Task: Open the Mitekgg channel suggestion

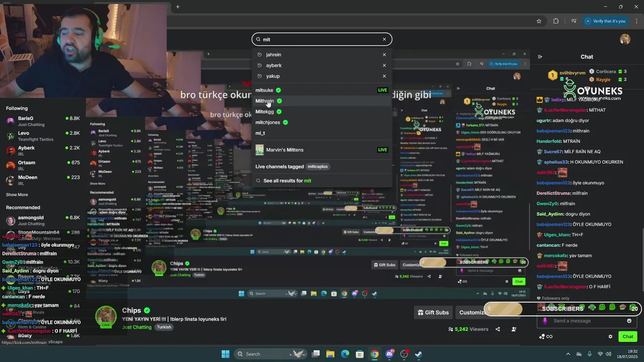Action: 322,112
